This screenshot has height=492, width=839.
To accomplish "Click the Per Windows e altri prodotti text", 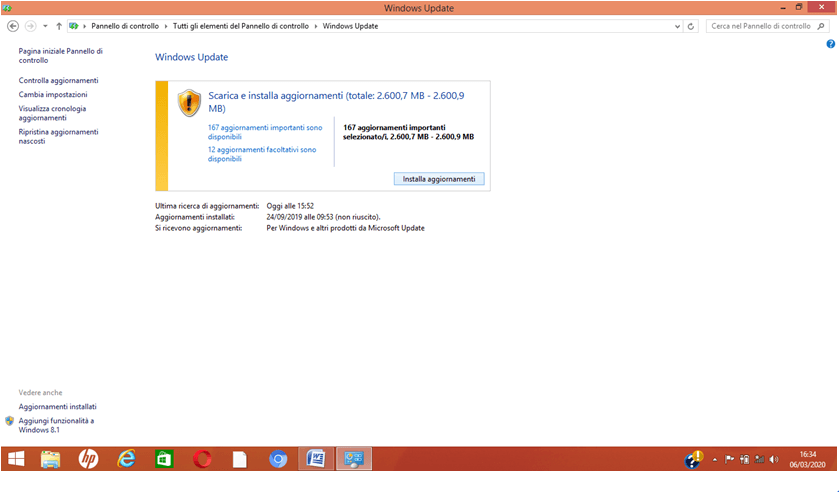I will point(345,228).
